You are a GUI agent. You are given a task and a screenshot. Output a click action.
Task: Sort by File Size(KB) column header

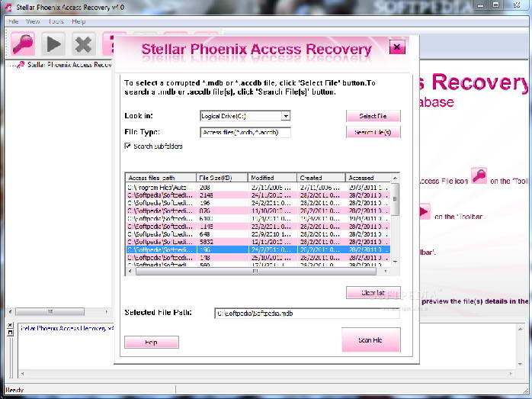click(x=222, y=178)
